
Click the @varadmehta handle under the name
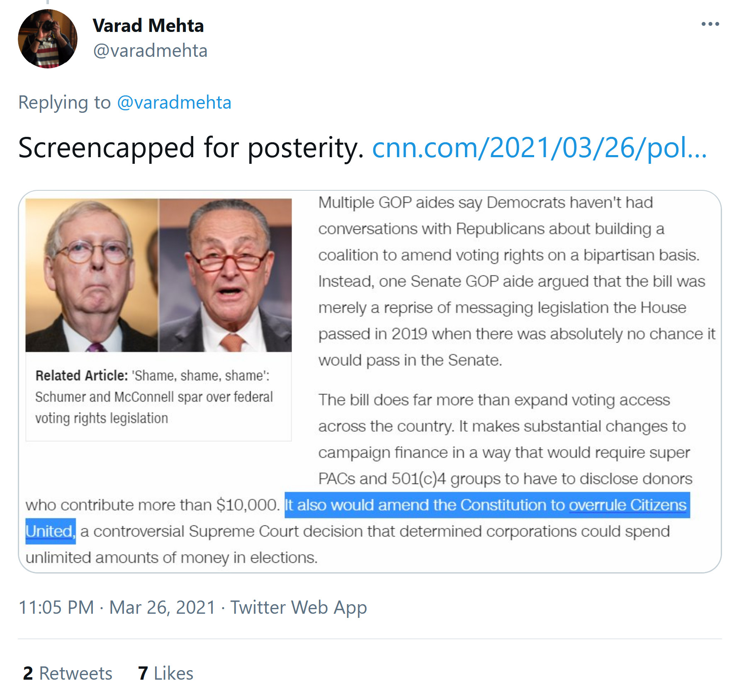tap(150, 51)
